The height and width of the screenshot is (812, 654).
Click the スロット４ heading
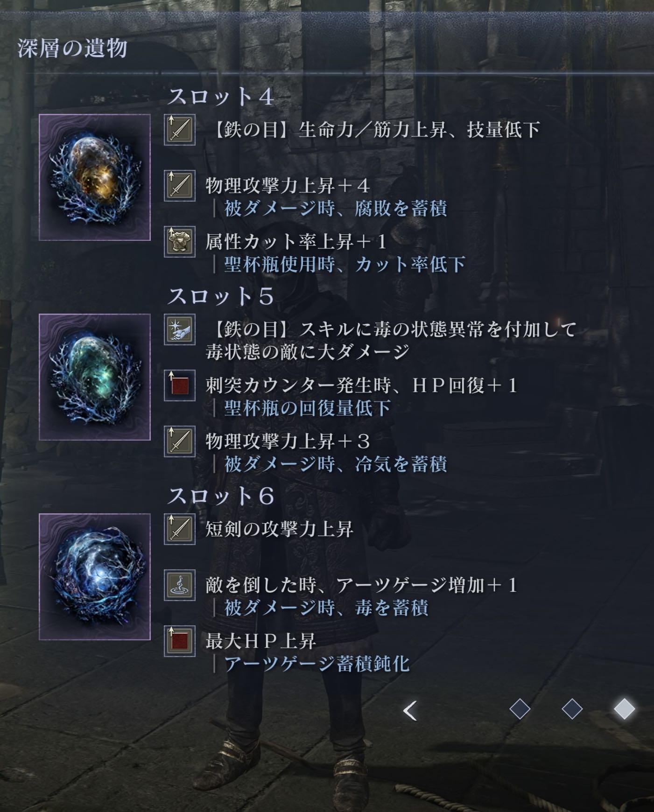[220, 97]
